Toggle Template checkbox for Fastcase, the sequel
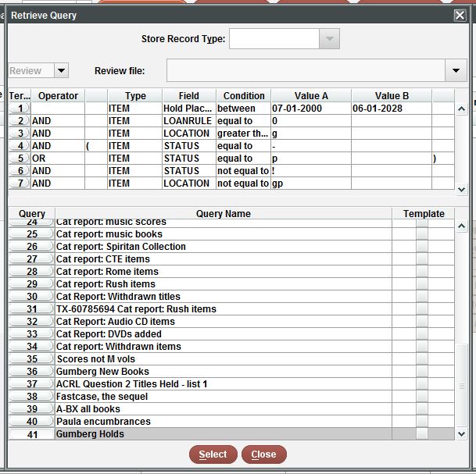This screenshot has width=476, height=474. (x=422, y=397)
